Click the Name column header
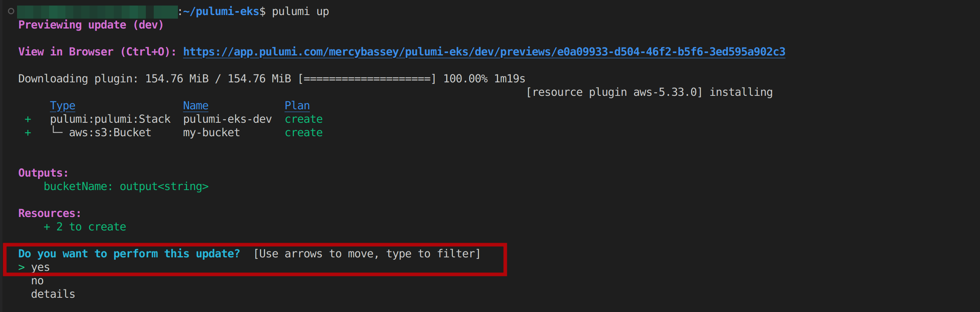980x312 pixels. 196,106
